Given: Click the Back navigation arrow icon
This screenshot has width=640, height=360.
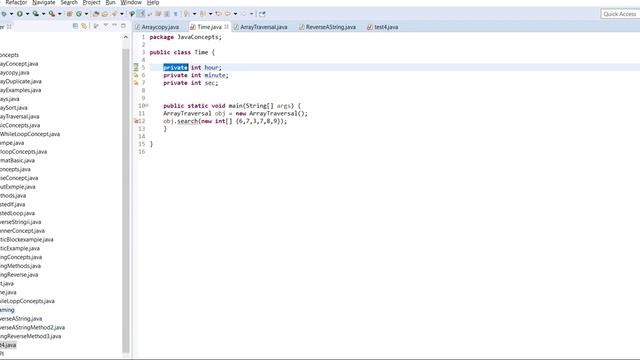Looking at the screenshot, I should point(228,14).
